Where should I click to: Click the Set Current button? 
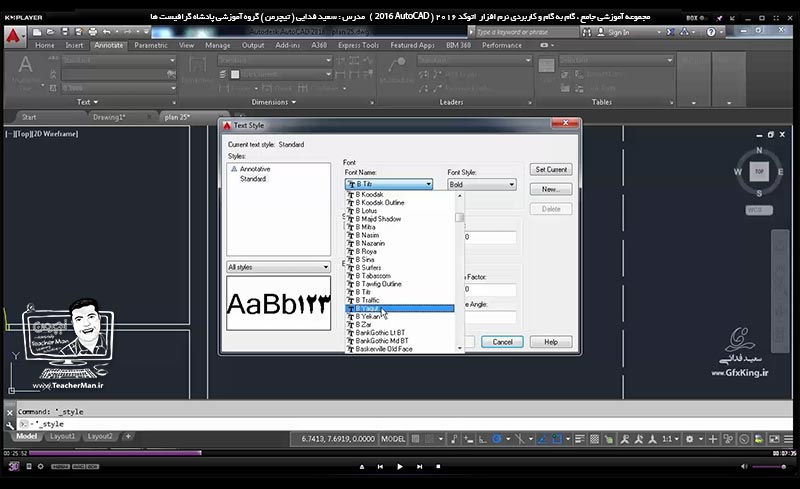pos(551,169)
